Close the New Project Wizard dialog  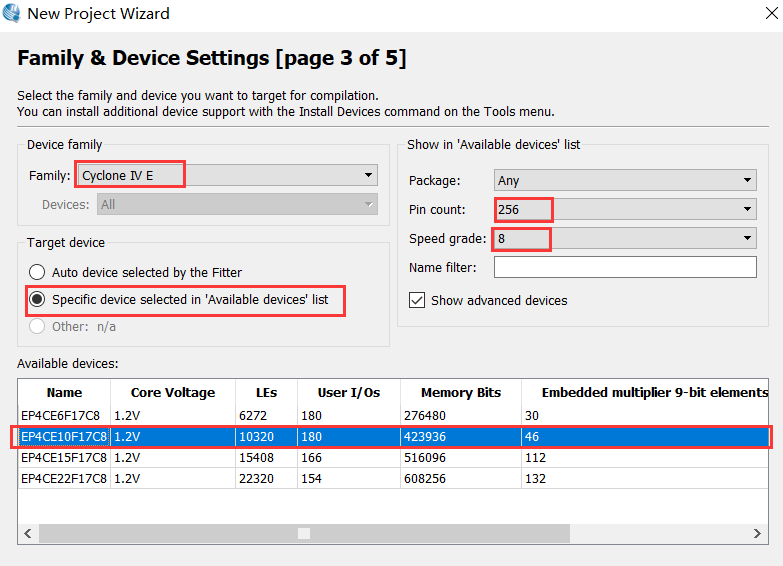click(x=772, y=13)
